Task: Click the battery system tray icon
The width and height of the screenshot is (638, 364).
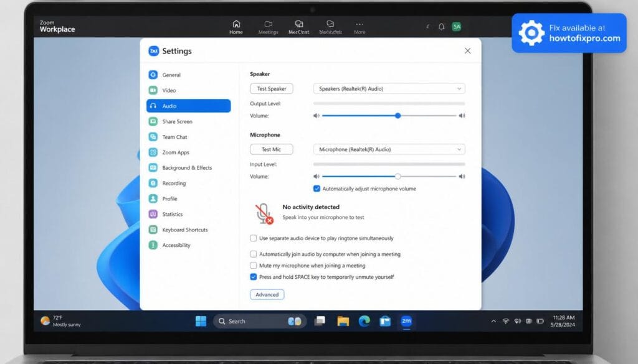Action: [540, 321]
